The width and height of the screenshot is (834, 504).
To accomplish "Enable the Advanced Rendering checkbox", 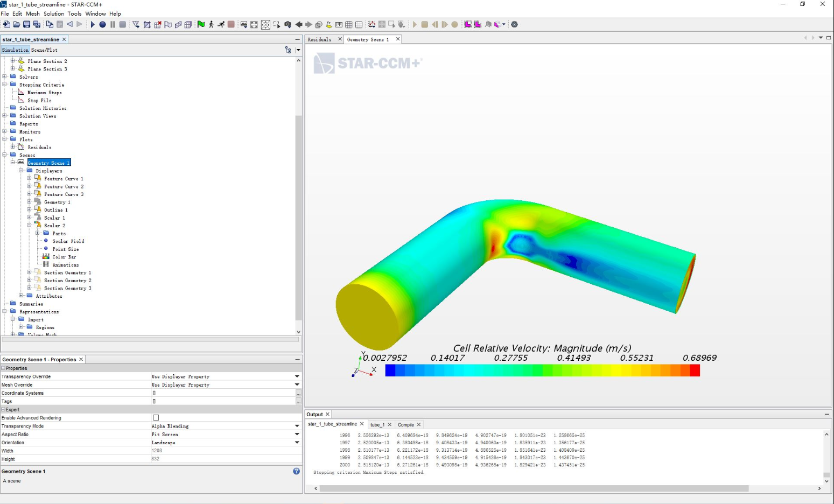I will pos(156,418).
